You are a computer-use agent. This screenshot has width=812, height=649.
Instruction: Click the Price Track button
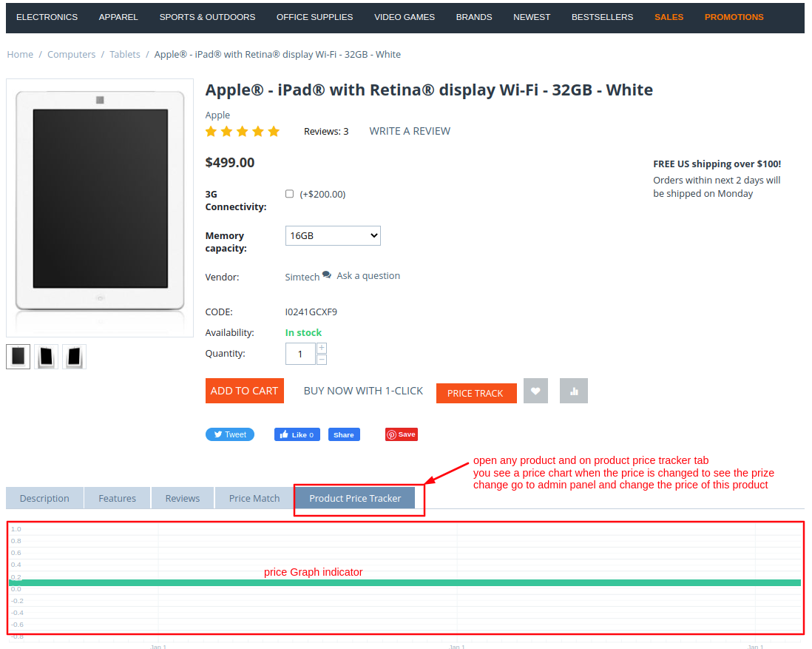coord(476,394)
